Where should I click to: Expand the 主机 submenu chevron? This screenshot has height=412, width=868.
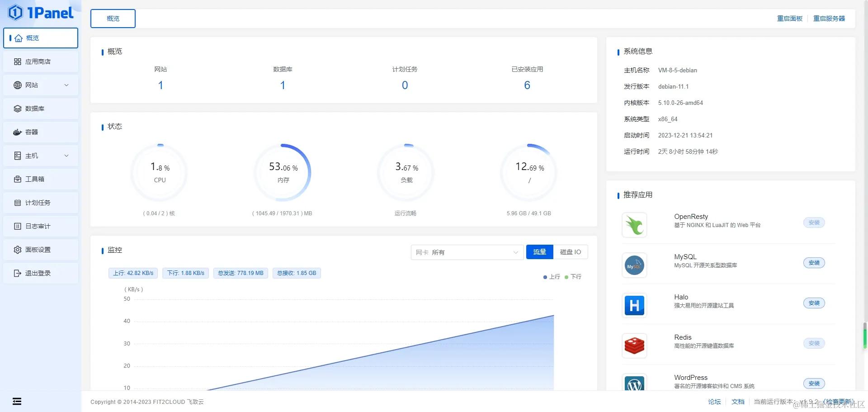[x=66, y=156]
